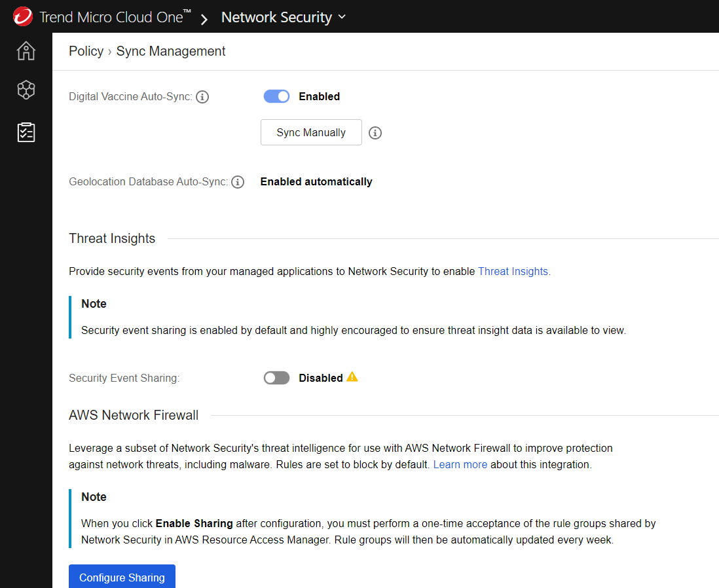Click the yellow warning triangle near Disabled
Image resolution: width=719 pixels, height=588 pixels.
click(352, 377)
